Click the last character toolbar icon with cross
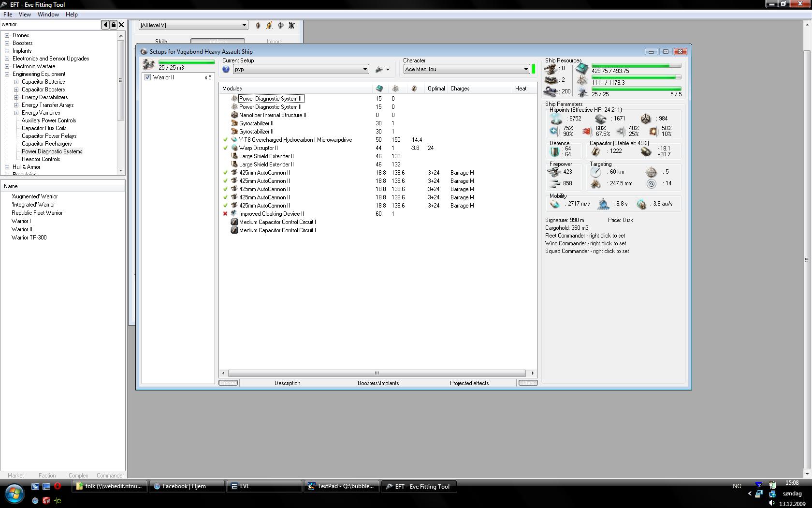 pos(291,25)
